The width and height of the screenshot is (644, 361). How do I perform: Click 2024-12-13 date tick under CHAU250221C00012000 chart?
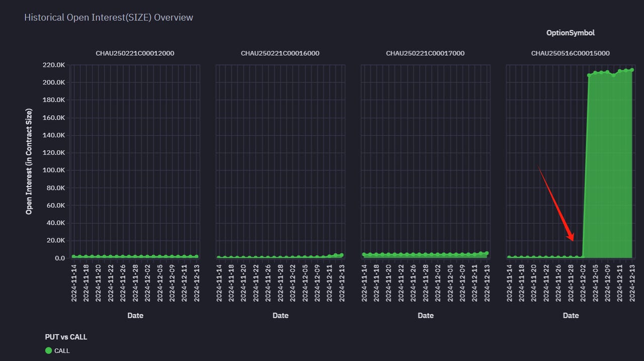pos(197,283)
